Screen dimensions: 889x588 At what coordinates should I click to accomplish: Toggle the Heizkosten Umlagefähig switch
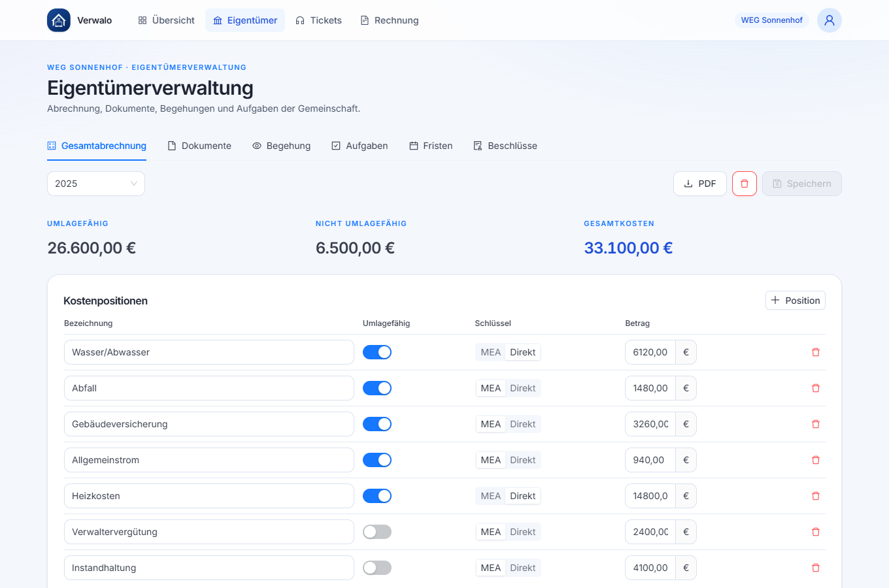point(377,496)
